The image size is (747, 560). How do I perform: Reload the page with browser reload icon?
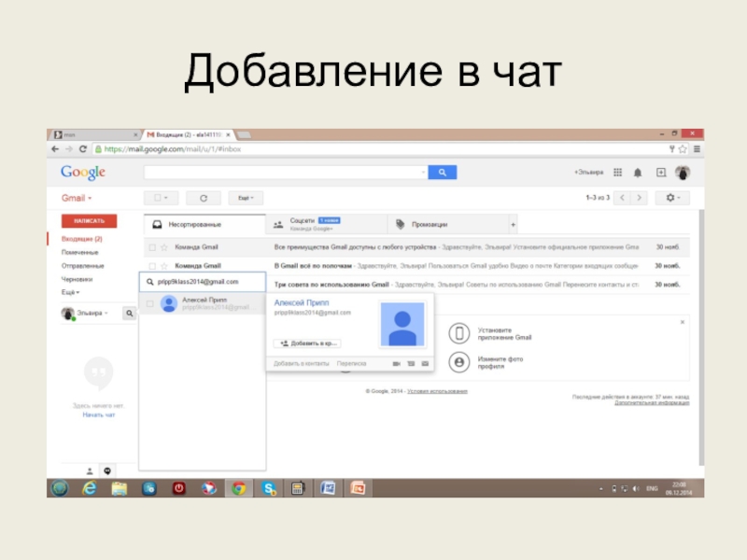pyautogui.click(x=83, y=149)
